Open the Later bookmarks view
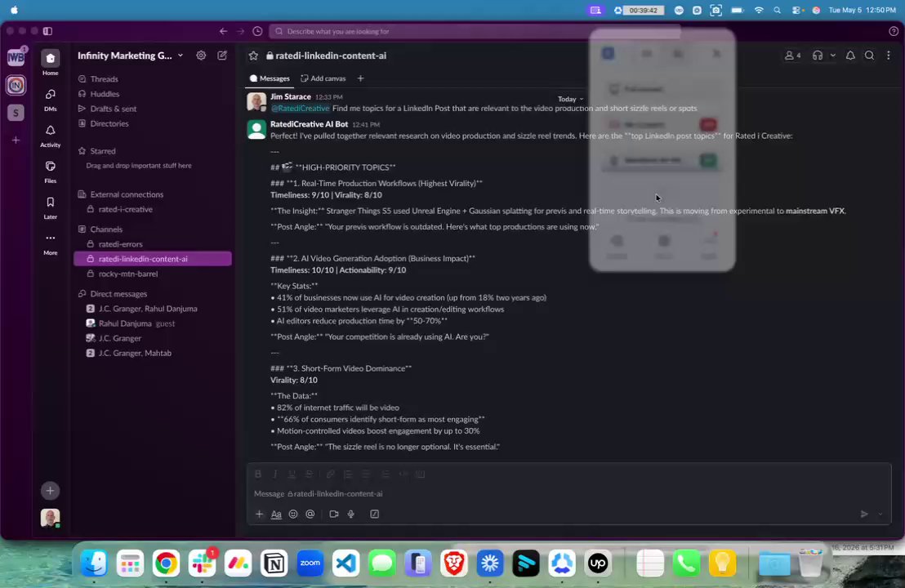Image resolution: width=905 pixels, height=588 pixels. pyautogui.click(x=50, y=207)
